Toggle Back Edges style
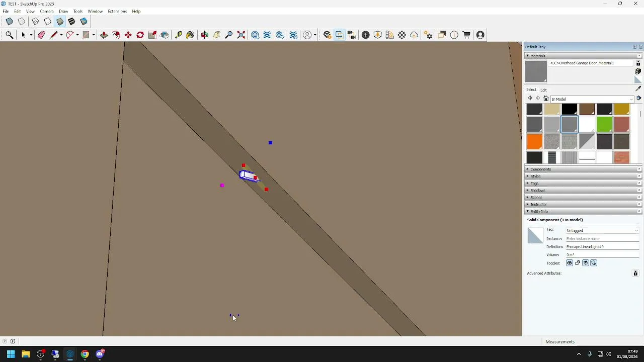Viewport: 644px width, 362px height. tap(22, 22)
